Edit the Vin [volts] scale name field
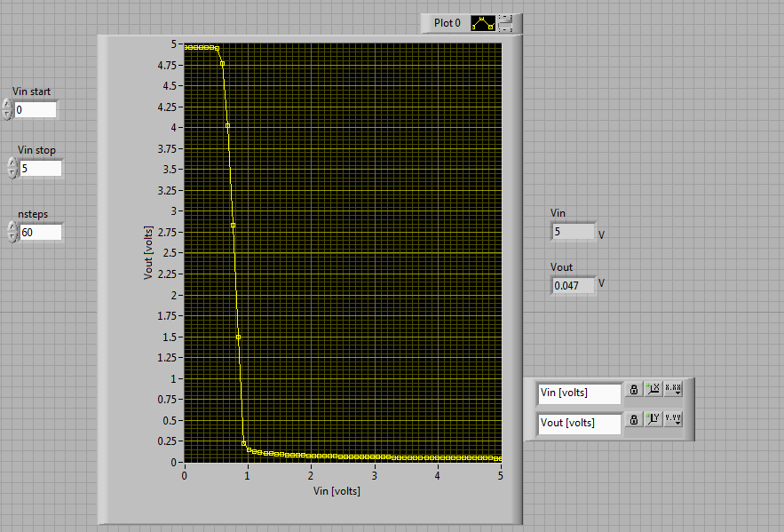This screenshot has height=532, width=784. pyautogui.click(x=580, y=394)
